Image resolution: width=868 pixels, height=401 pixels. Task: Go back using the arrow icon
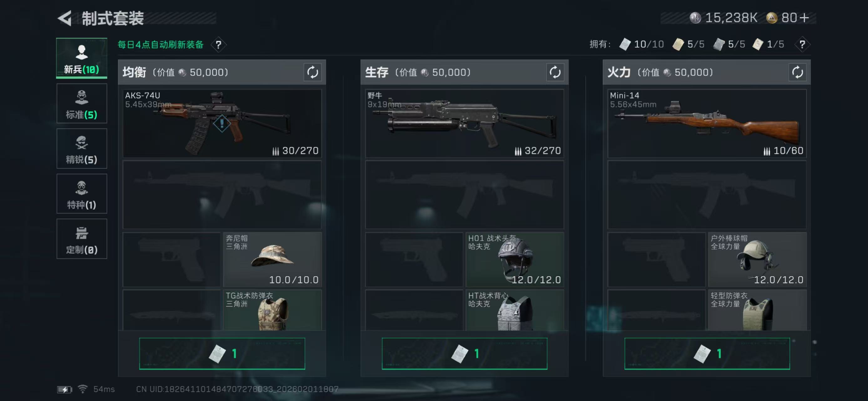tap(65, 18)
